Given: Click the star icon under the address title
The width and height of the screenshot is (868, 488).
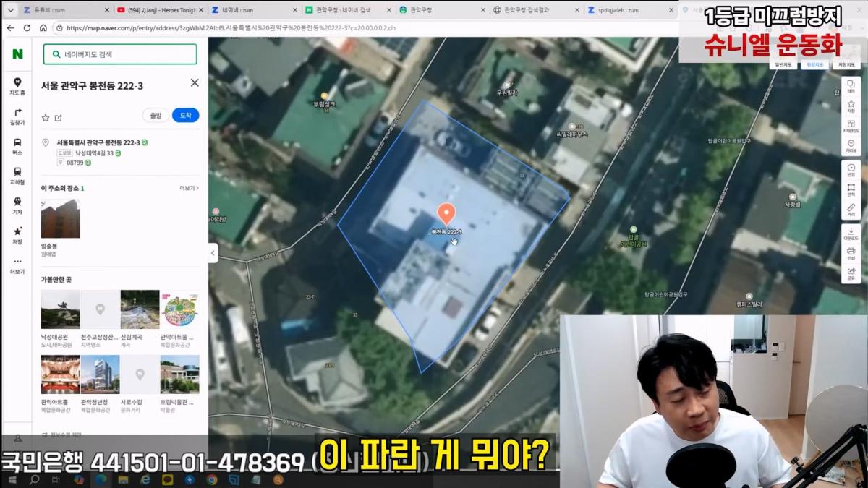Looking at the screenshot, I should [x=45, y=118].
